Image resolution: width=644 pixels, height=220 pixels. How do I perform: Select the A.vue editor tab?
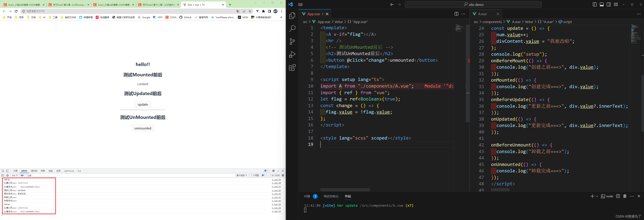coord(482,14)
